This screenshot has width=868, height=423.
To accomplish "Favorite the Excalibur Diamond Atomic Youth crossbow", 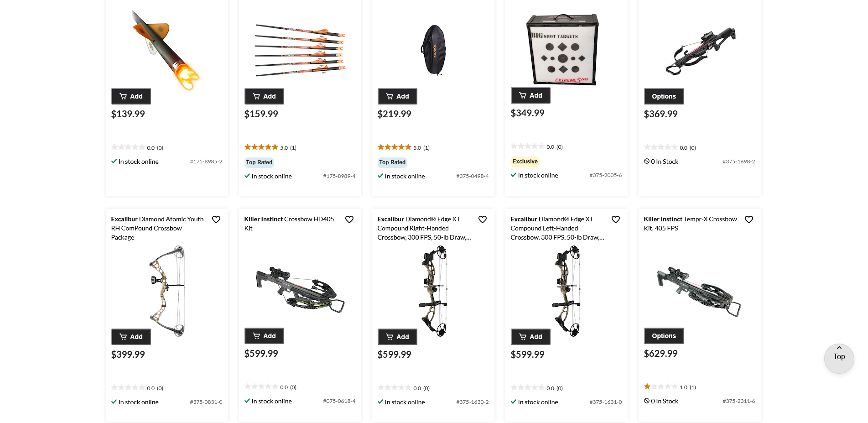I will (216, 219).
